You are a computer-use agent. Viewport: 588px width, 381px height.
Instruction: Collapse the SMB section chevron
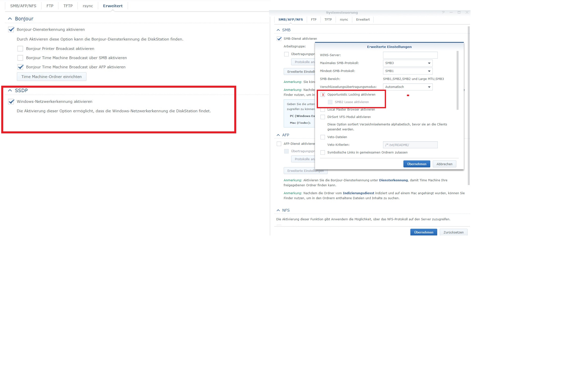coord(278,30)
